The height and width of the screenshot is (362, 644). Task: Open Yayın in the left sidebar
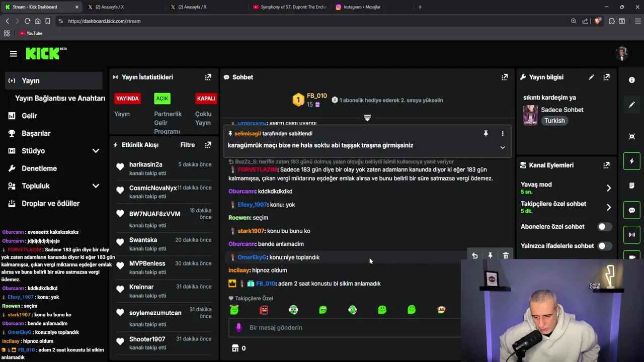[x=54, y=80]
